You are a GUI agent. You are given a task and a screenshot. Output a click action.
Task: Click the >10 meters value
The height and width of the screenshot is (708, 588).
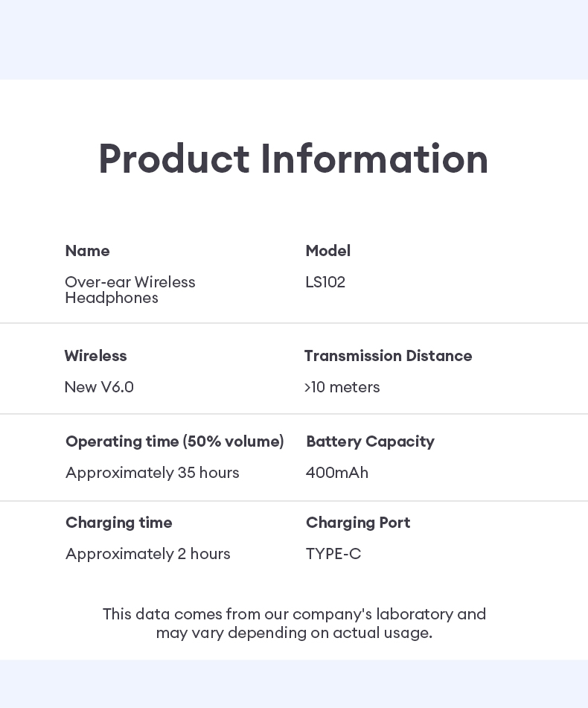coord(342,387)
